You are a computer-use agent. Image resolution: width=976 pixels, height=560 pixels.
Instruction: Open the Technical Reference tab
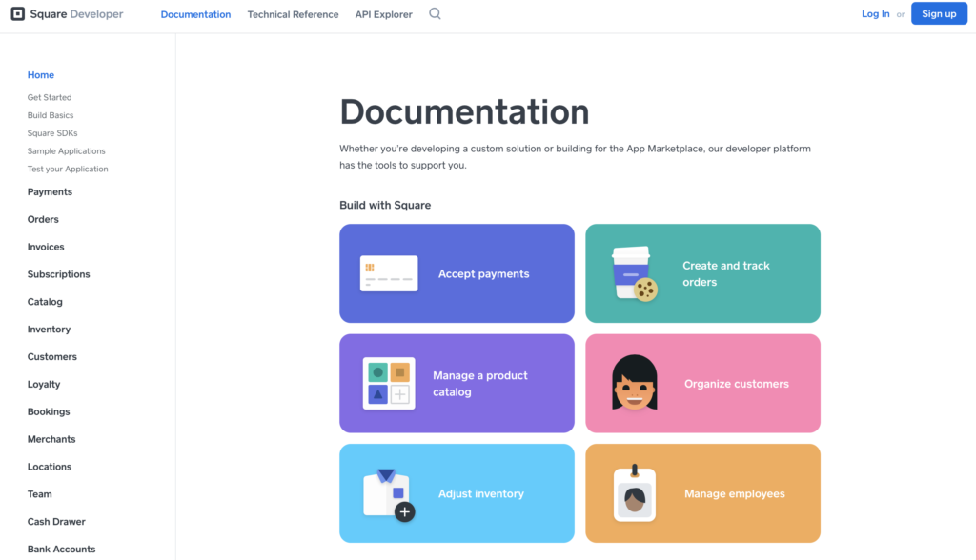(293, 14)
